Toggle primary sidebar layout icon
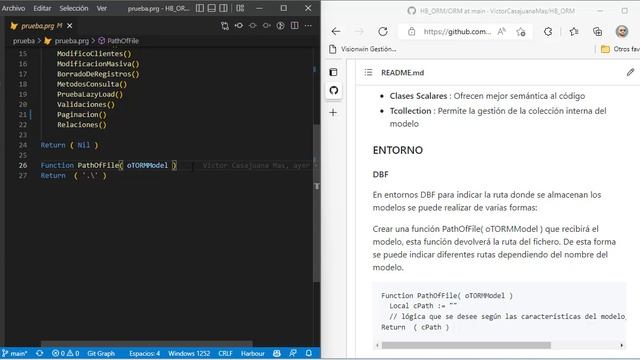This screenshot has width=640, height=360. click(200, 8)
